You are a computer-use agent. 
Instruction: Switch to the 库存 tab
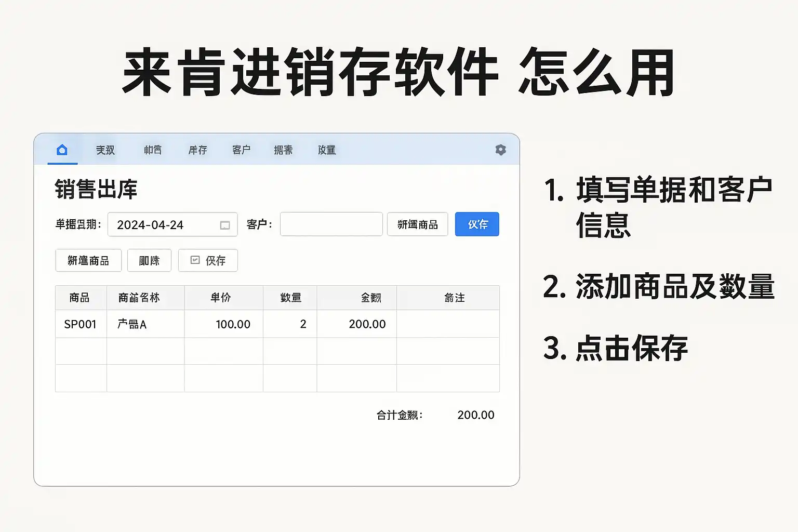click(x=197, y=150)
